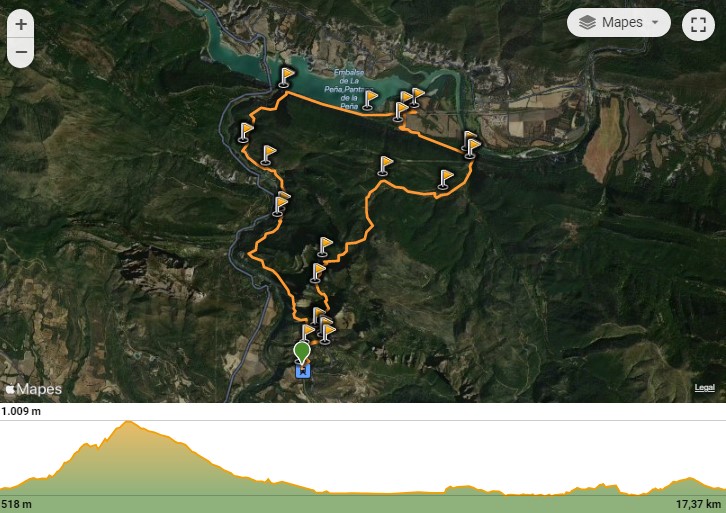Click the green start marker pin
This screenshot has width=726, height=513.
pyautogui.click(x=302, y=353)
